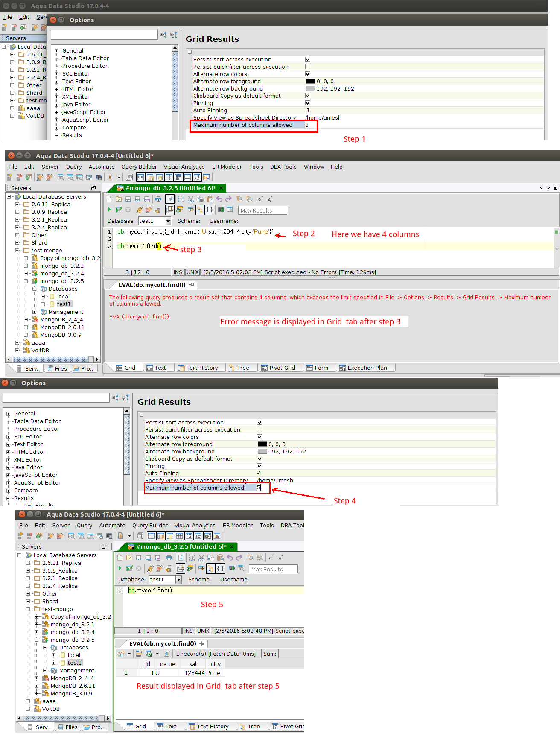Toggle Alternate row colors in the Options dialog showing 3

308,74
